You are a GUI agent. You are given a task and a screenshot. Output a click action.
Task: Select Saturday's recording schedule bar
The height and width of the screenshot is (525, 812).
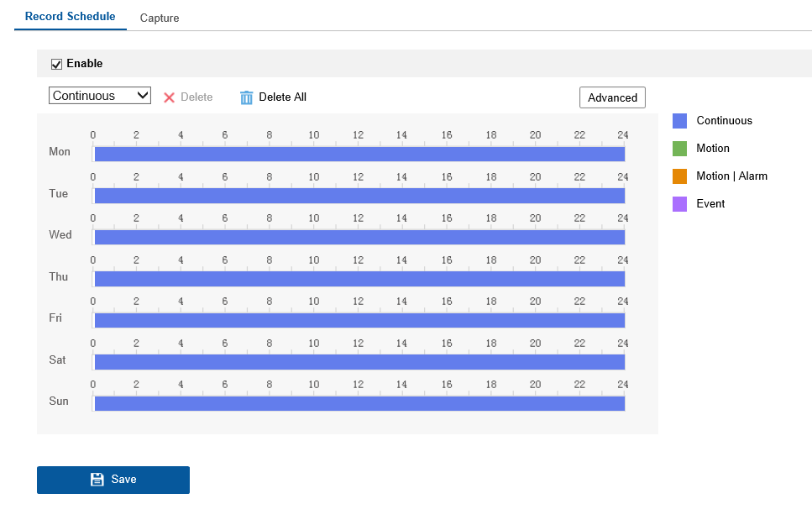pyautogui.click(x=359, y=362)
